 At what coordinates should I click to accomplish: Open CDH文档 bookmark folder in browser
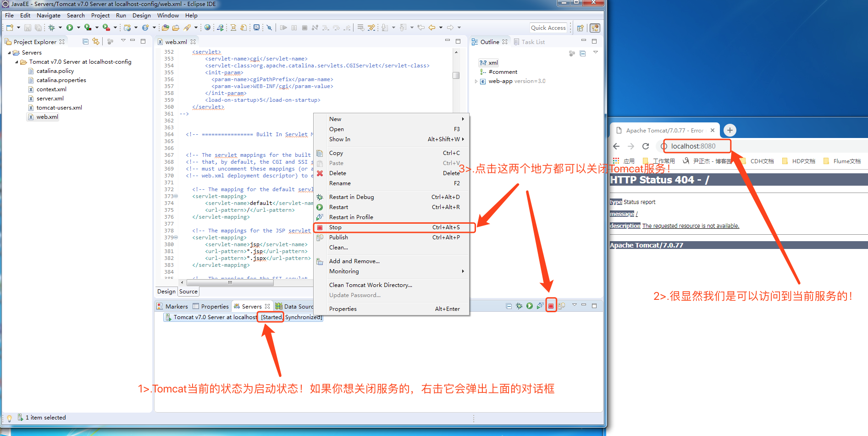coord(757,161)
